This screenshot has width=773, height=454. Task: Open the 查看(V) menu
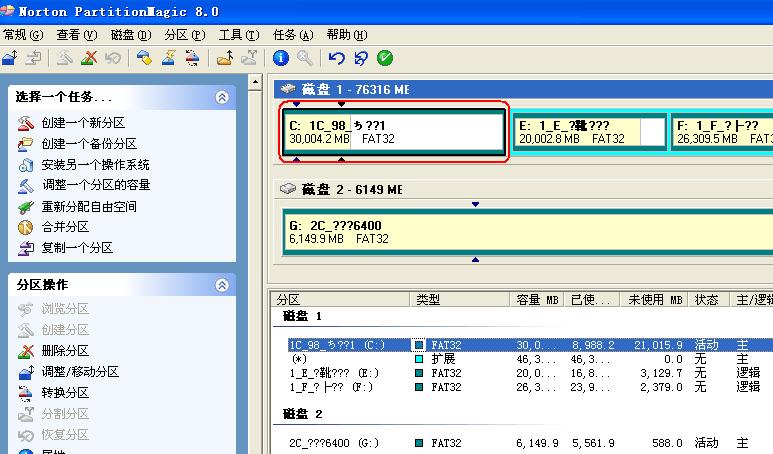[76, 35]
